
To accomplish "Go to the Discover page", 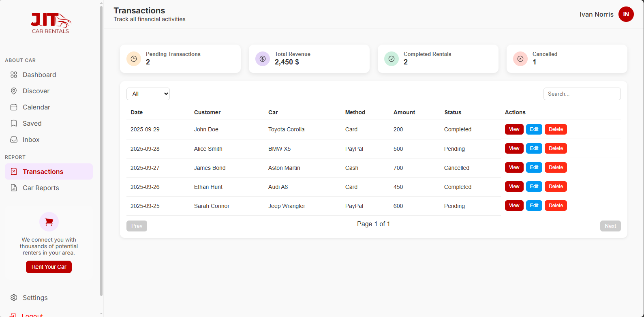I will (49, 91).
